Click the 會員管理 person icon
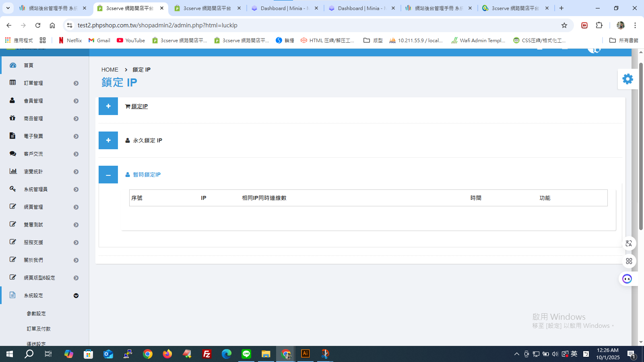This screenshot has height=362, width=644. tap(12, 100)
